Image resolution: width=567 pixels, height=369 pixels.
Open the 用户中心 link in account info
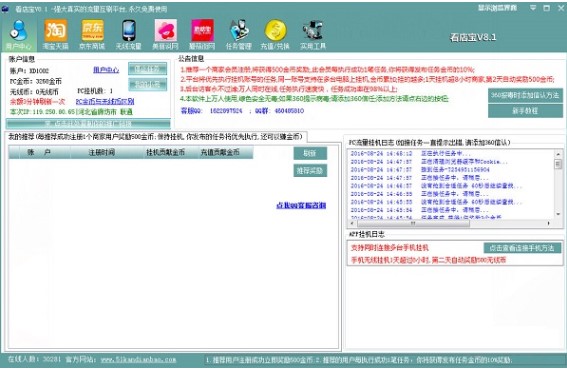(x=106, y=70)
